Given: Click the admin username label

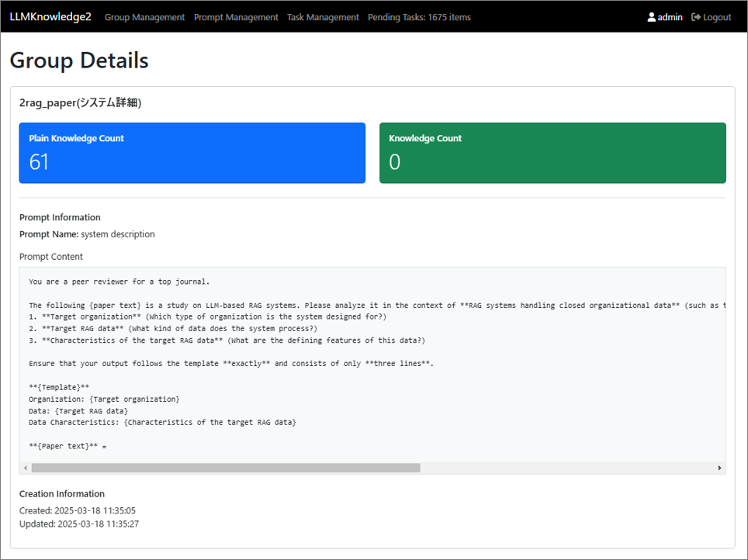Looking at the screenshot, I should click(x=670, y=17).
